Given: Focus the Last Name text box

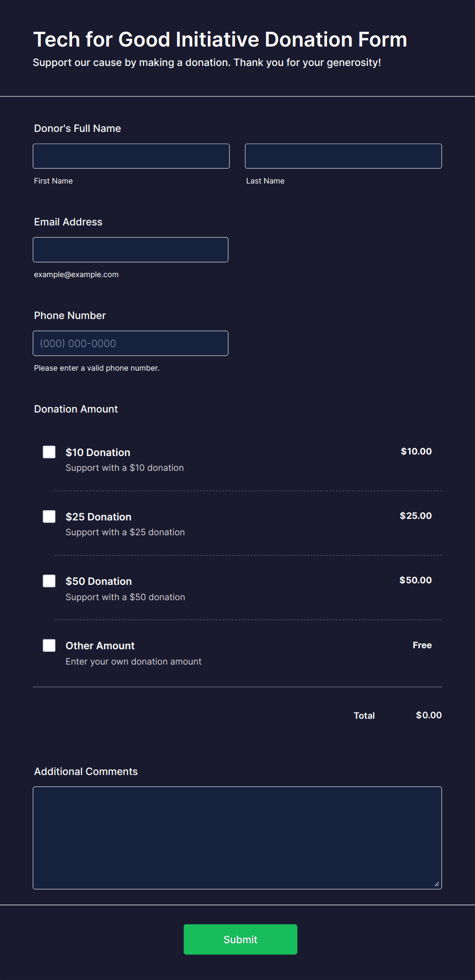Looking at the screenshot, I should [x=343, y=156].
